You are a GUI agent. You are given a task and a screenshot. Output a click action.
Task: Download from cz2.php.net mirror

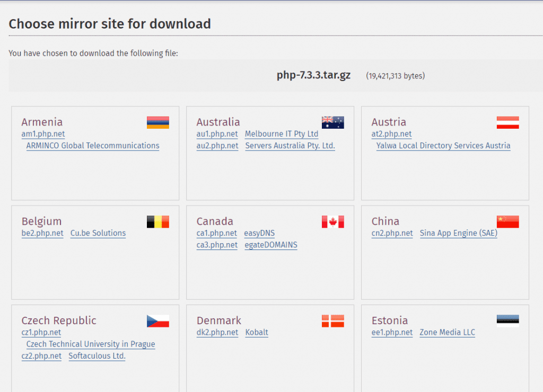pyautogui.click(x=41, y=357)
